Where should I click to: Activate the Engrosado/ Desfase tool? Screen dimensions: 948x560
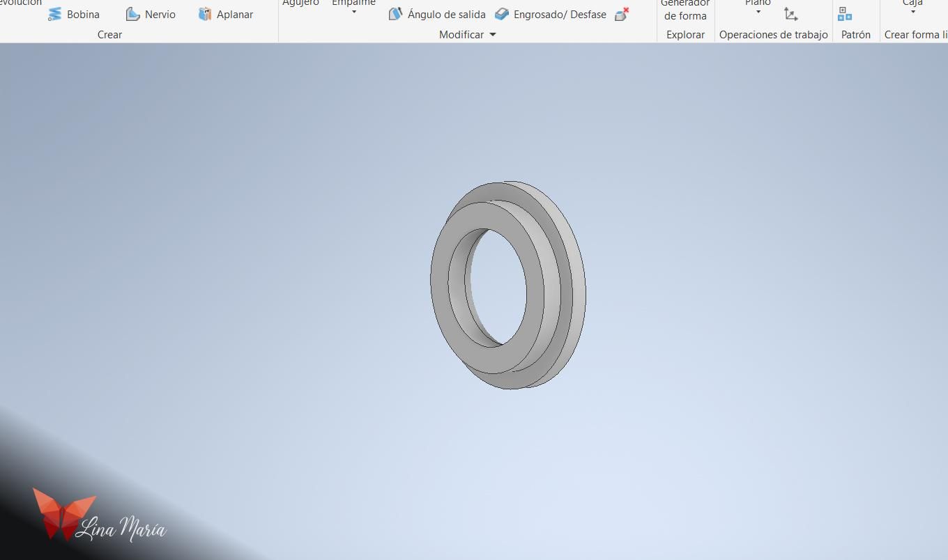[551, 14]
